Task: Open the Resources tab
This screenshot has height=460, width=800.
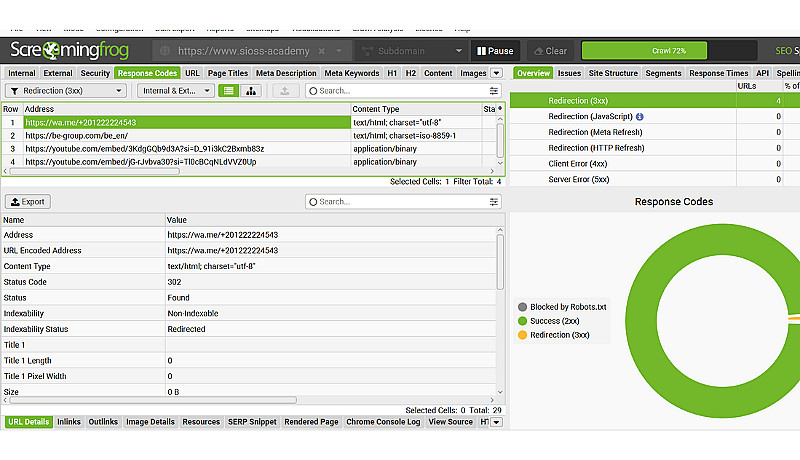Action: tap(201, 422)
